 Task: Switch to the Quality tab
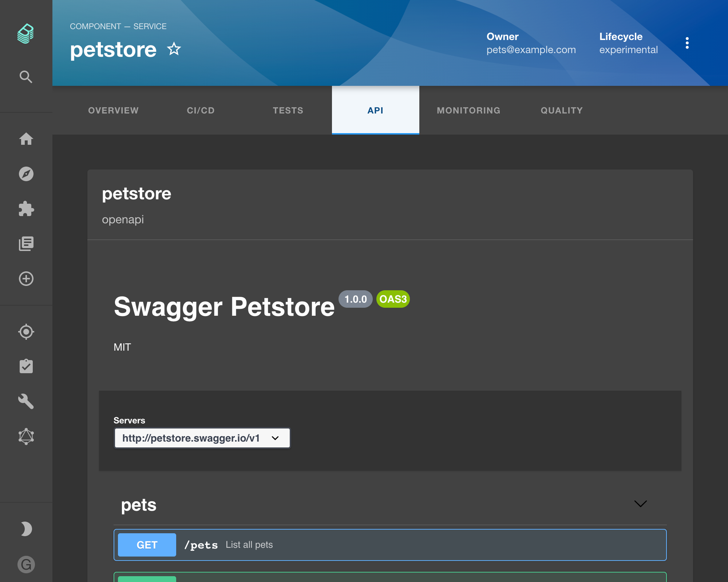[562, 110]
